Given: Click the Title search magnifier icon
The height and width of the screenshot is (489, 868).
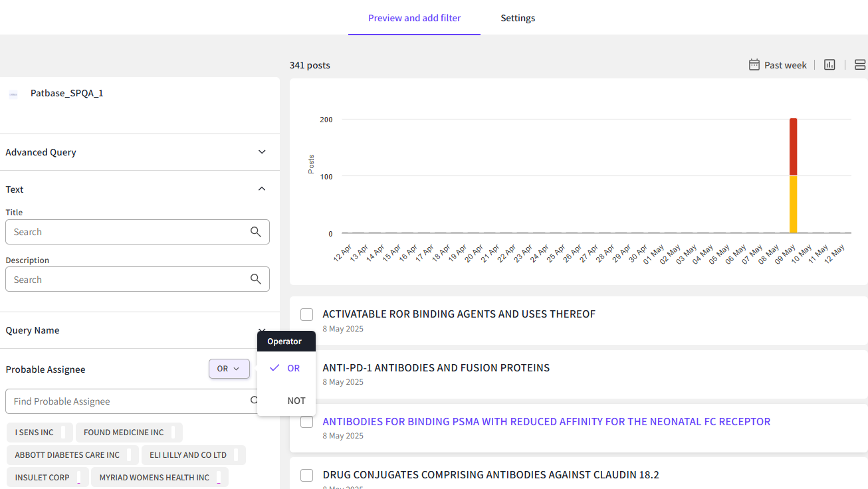Looking at the screenshot, I should 256,232.
